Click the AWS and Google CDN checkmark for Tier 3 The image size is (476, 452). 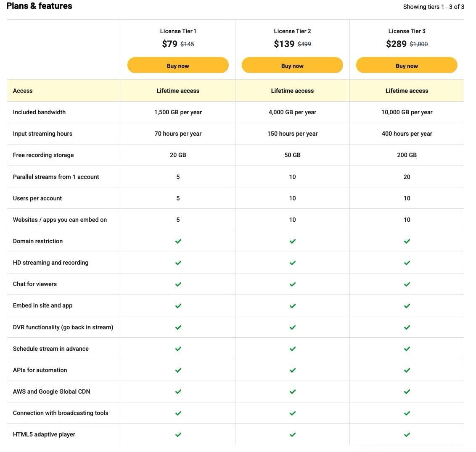pos(407,391)
